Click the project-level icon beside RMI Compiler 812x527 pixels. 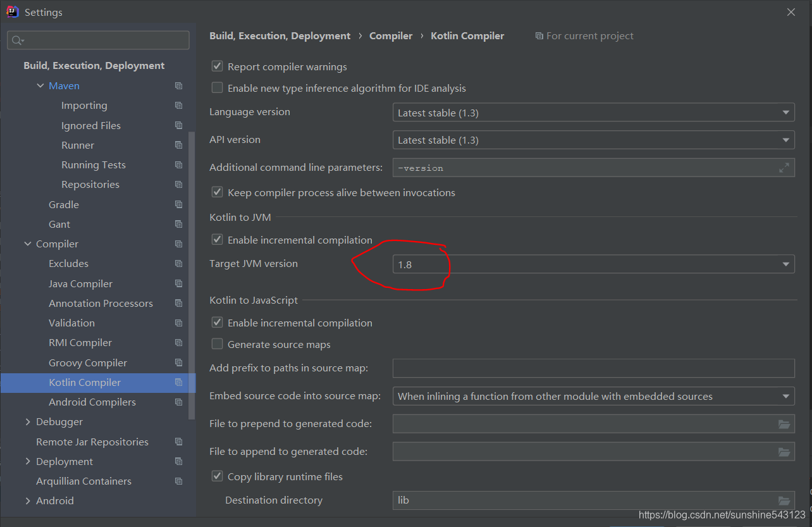[x=179, y=343]
